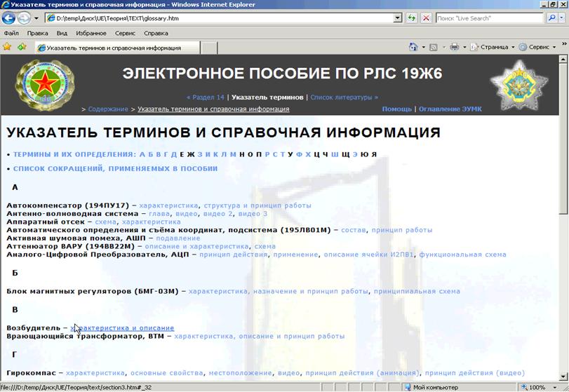Follow the Список литературы link
The image size is (569, 392).
(x=344, y=97)
